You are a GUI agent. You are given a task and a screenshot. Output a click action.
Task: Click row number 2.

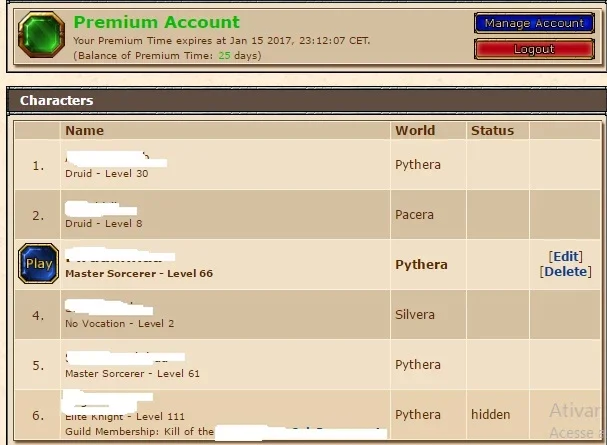point(38,216)
